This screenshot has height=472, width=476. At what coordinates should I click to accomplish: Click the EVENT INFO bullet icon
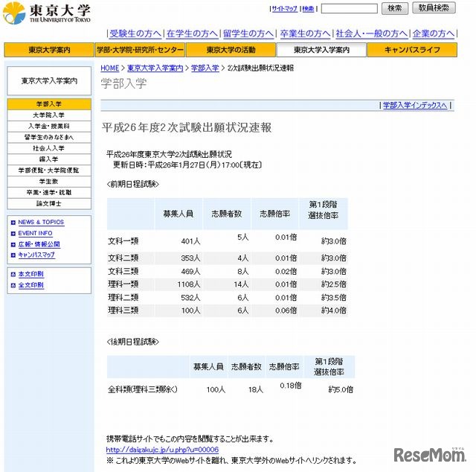13,234
